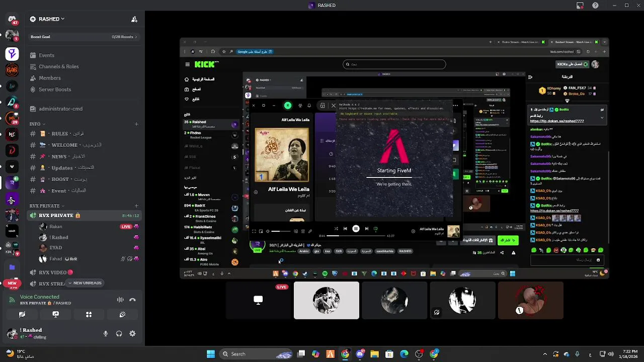
Task: Expand the 0/28 Boosts chevron
Action: (136, 37)
